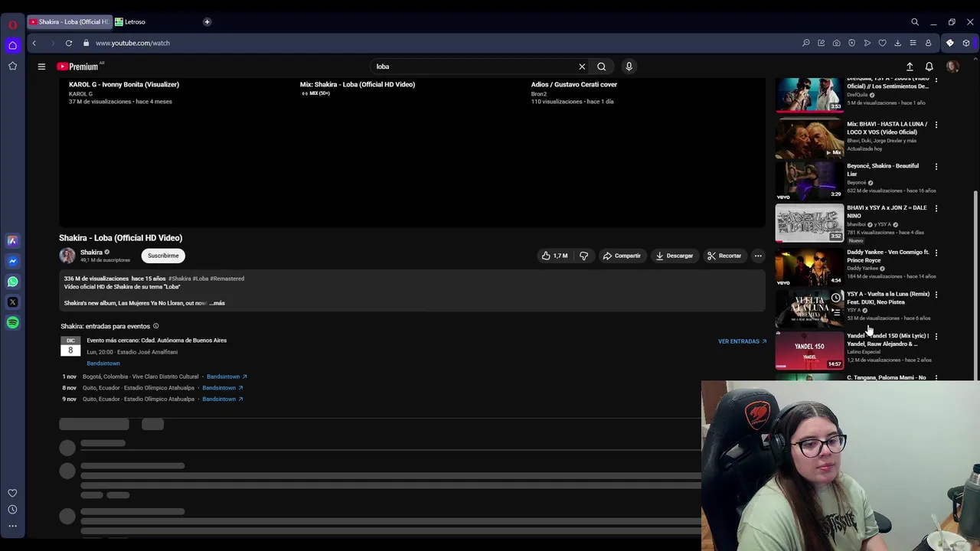Clear the YouTube search box text
Screen dimensions: 980x551
pos(582,67)
